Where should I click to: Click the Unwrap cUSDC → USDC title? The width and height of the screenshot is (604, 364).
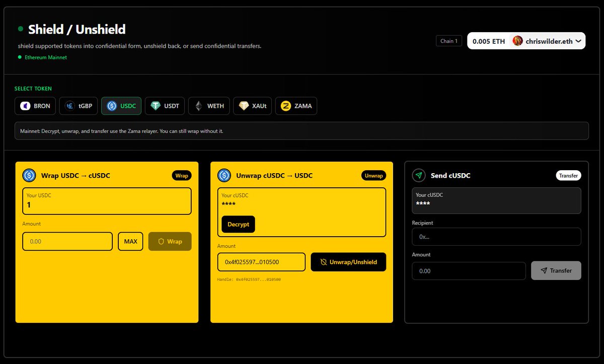coord(274,176)
